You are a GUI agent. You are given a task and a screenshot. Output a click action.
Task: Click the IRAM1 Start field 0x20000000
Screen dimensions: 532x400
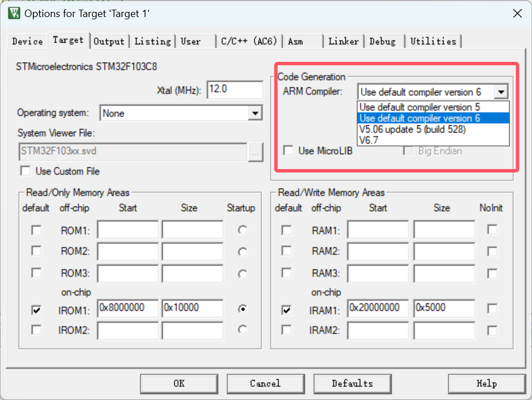378,308
